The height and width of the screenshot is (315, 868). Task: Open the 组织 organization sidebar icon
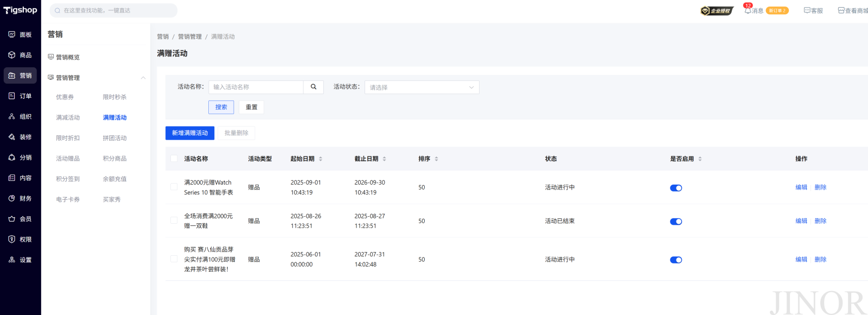point(11,116)
